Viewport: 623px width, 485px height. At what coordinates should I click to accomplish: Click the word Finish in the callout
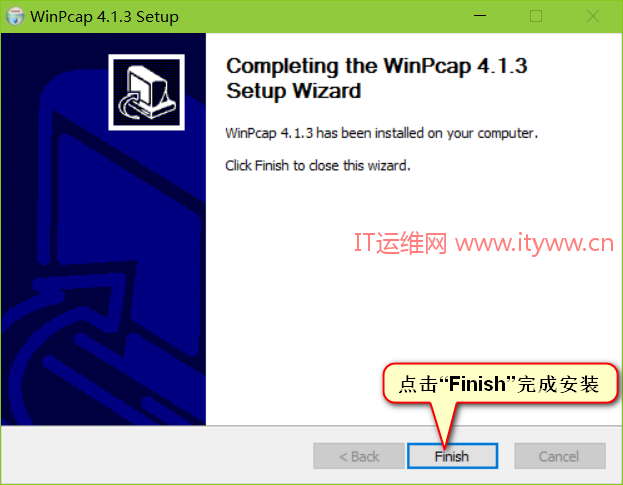[x=477, y=384]
